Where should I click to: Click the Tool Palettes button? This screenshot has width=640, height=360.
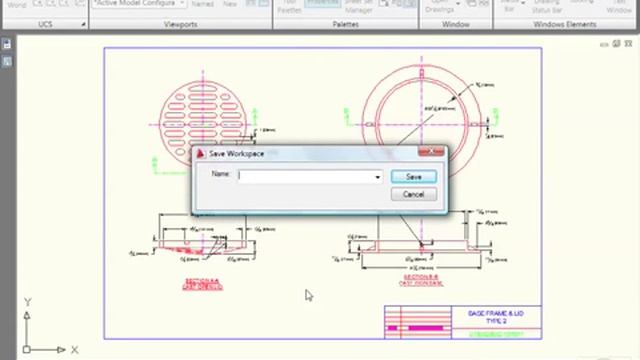[x=289, y=6]
